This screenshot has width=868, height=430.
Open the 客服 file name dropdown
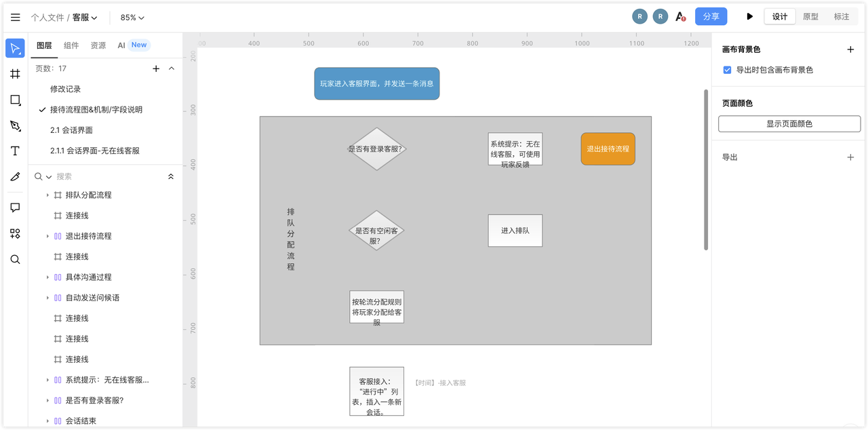coord(85,18)
